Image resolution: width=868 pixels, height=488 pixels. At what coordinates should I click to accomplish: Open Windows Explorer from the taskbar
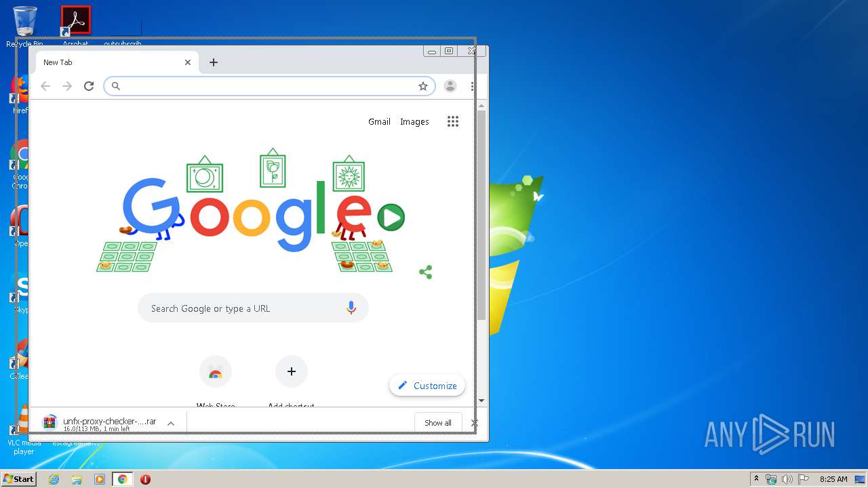pyautogui.click(x=77, y=479)
